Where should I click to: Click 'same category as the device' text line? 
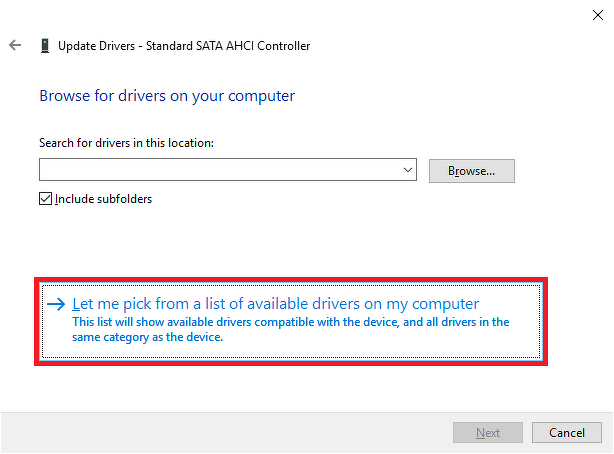pyautogui.click(x=148, y=337)
